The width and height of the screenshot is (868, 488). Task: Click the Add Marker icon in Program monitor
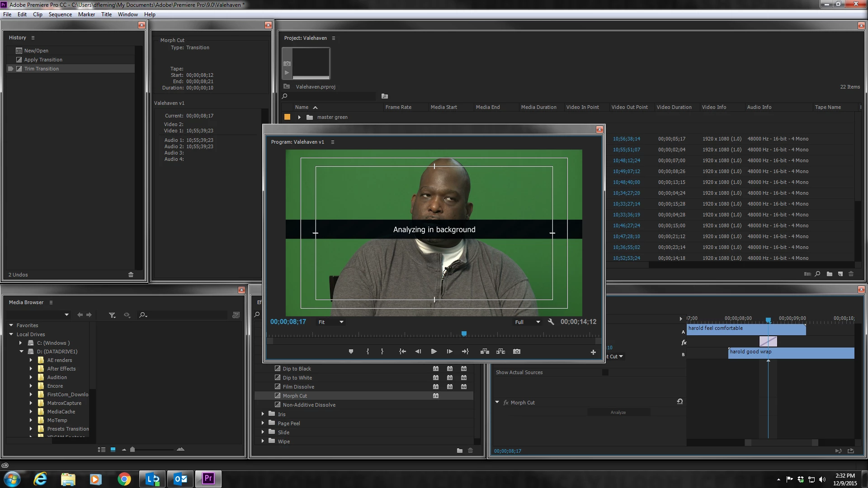[351, 352]
